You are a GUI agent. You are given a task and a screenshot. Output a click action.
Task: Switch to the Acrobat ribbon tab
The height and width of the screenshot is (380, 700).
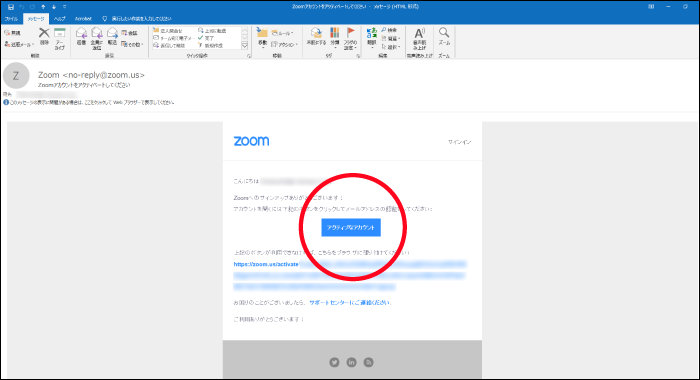click(83, 19)
